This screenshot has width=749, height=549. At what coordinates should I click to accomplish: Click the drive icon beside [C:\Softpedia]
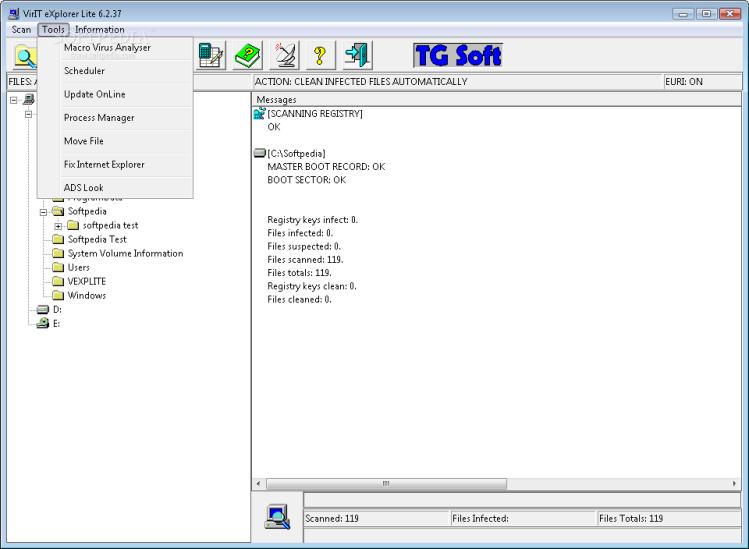pos(259,153)
